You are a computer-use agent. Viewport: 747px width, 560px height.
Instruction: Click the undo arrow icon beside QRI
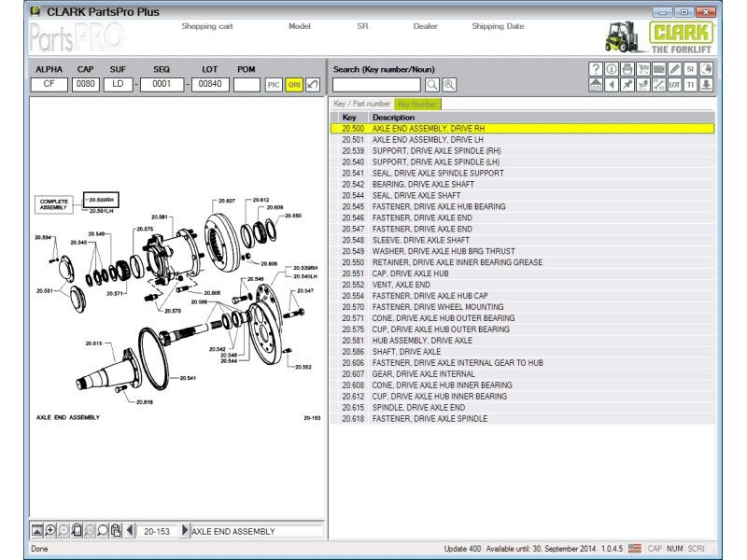pos(313,85)
